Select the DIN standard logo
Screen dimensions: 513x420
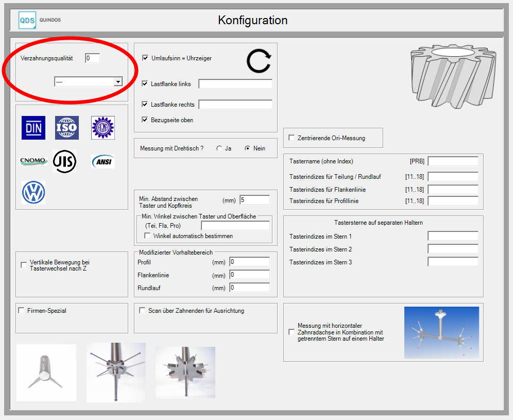point(33,128)
